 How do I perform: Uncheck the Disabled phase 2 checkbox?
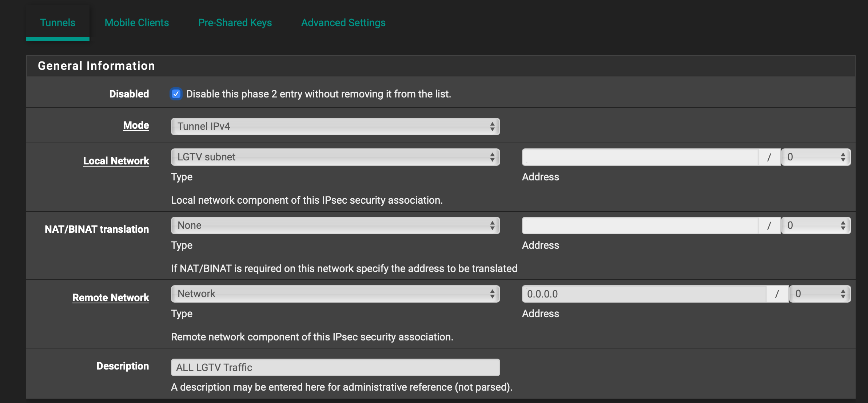point(176,94)
